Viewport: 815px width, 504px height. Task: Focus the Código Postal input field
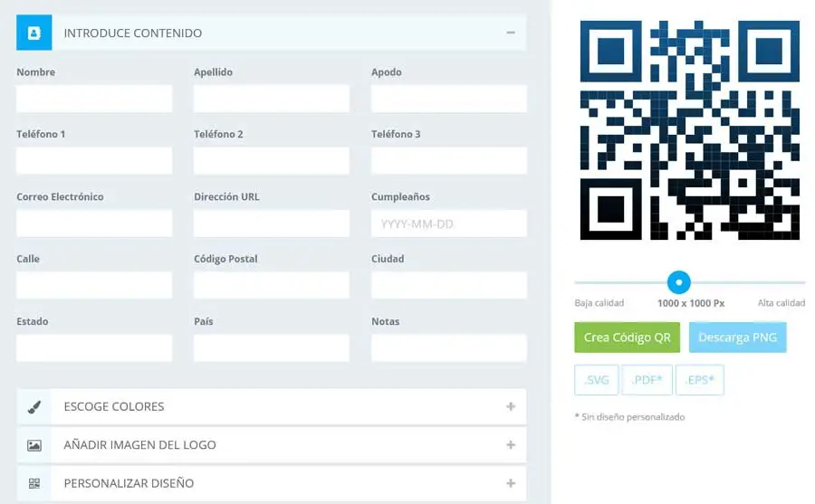pos(272,285)
